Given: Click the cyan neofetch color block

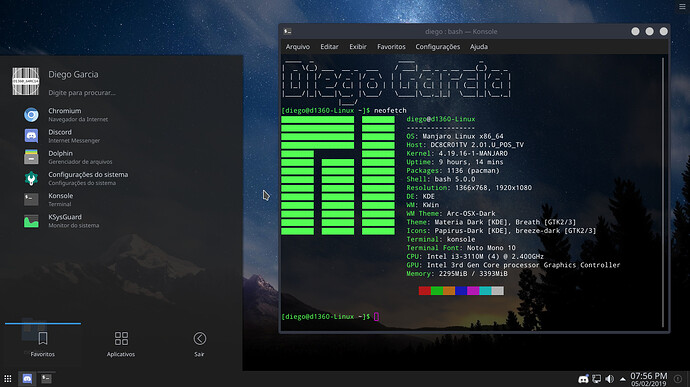Looking at the screenshot, I should coord(485,291).
